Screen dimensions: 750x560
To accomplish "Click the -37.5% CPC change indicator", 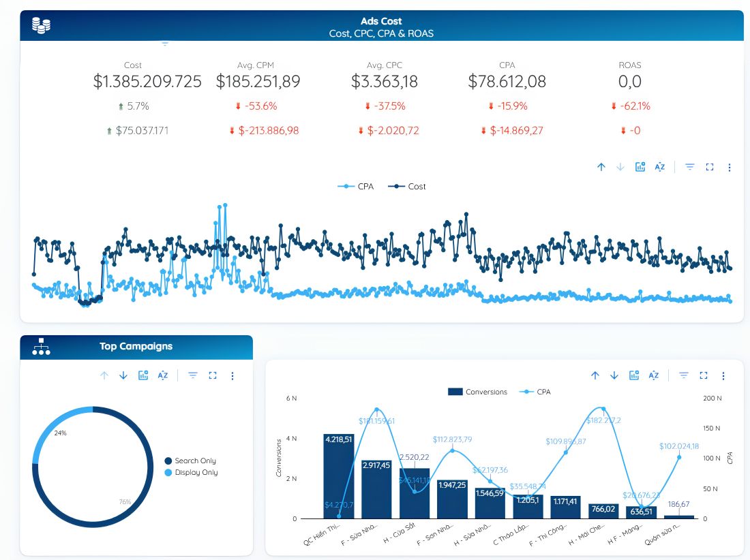I will (385, 106).
